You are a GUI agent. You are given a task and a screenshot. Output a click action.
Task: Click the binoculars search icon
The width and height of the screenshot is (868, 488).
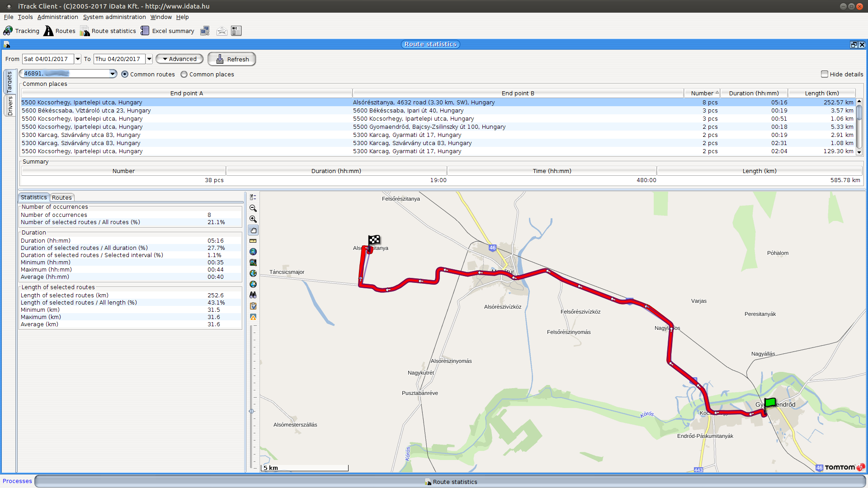[253, 295]
